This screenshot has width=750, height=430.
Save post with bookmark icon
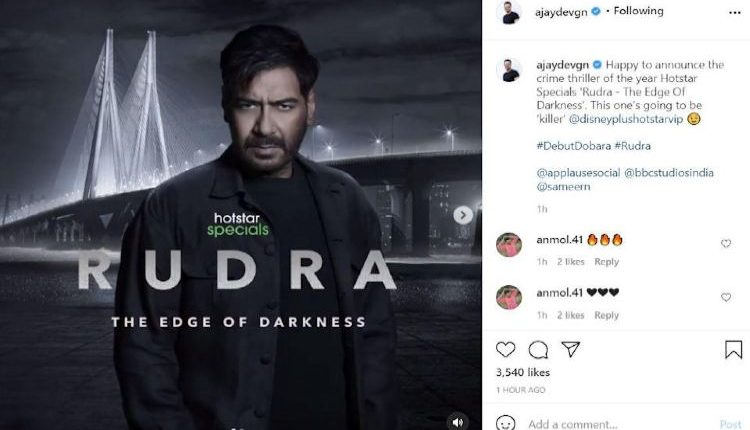pos(733,350)
